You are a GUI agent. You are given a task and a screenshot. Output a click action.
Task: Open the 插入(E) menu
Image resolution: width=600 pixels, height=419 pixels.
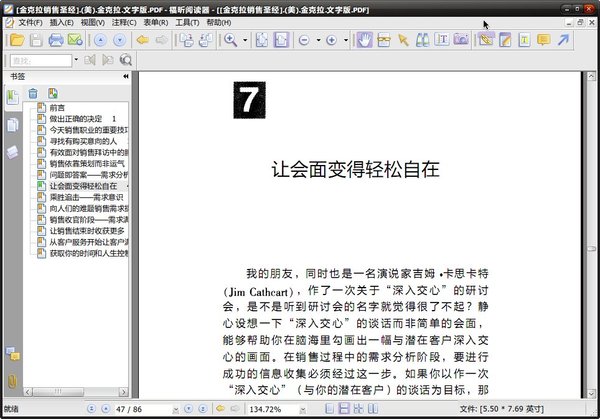[61, 23]
